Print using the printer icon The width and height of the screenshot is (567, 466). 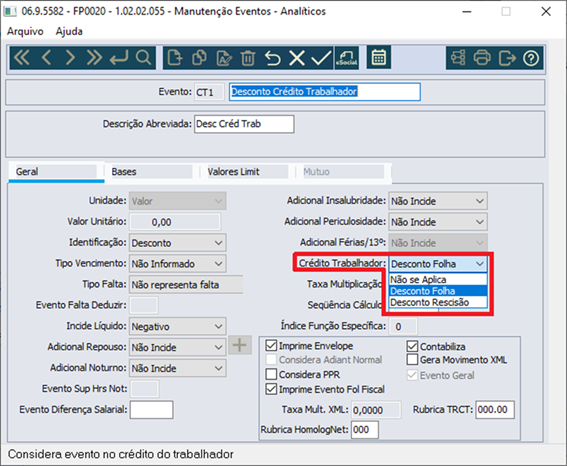(482, 57)
